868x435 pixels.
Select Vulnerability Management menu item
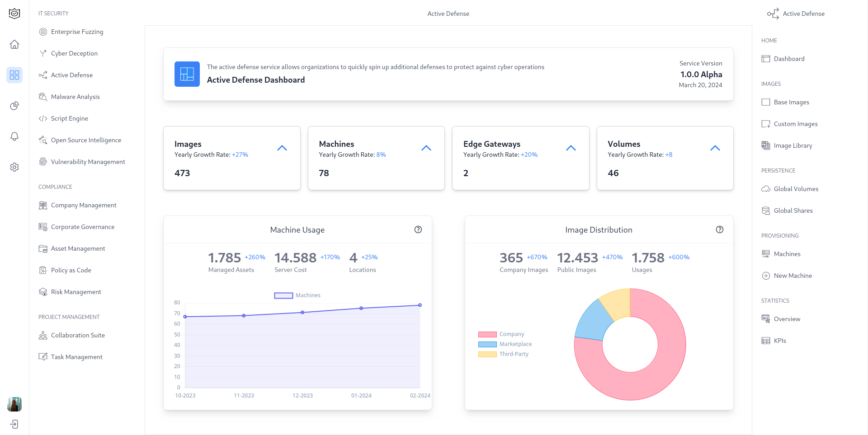pos(88,162)
